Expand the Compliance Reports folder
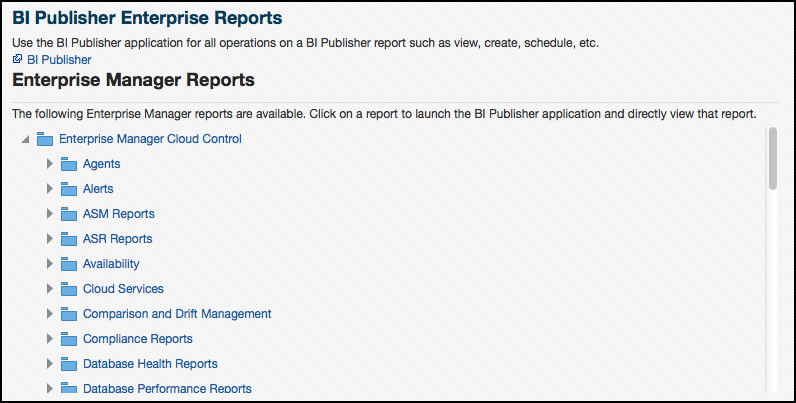 tap(49, 339)
